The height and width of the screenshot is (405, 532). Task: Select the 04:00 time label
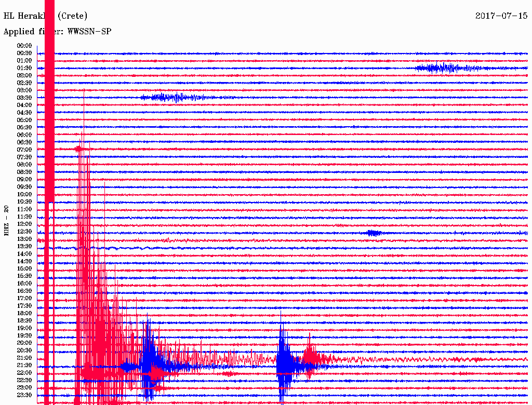point(24,105)
